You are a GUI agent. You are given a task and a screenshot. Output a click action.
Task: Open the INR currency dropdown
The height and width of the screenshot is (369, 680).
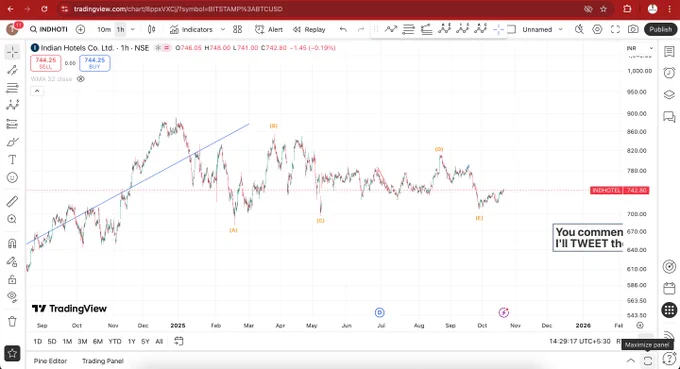tap(639, 48)
